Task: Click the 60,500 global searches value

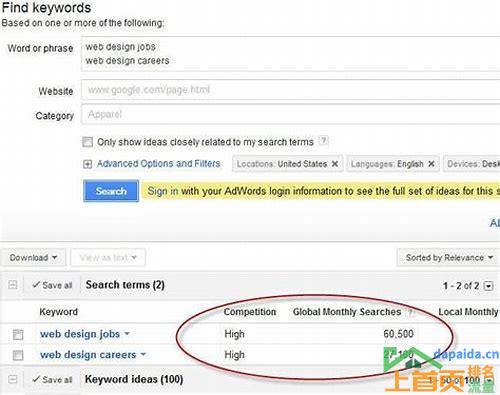Action: point(398,334)
